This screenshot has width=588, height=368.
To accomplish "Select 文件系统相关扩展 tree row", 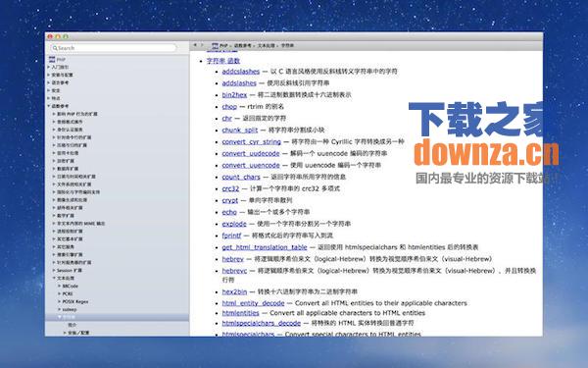I will click(x=74, y=184).
